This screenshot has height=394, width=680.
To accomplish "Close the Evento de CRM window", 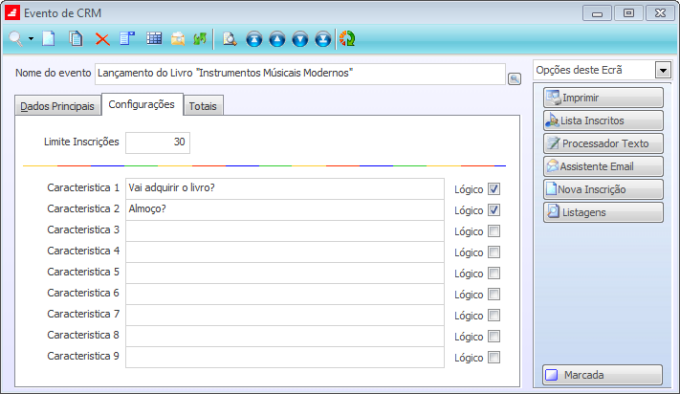I will tap(660, 13).
